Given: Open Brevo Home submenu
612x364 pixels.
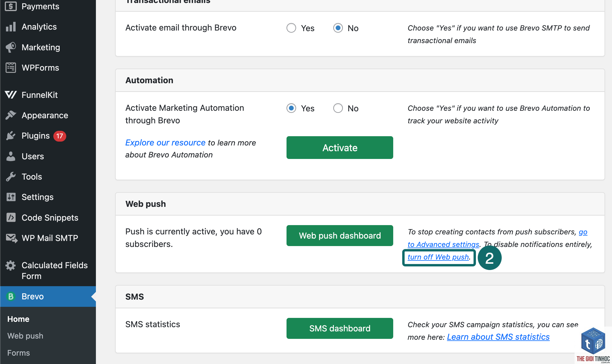Looking at the screenshot, I should pyautogui.click(x=18, y=319).
